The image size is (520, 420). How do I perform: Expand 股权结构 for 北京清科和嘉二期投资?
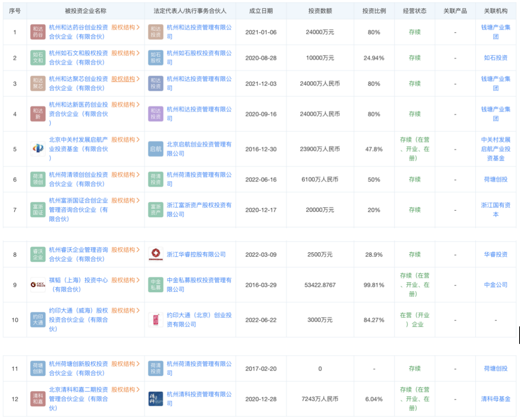[x=125, y=389]
